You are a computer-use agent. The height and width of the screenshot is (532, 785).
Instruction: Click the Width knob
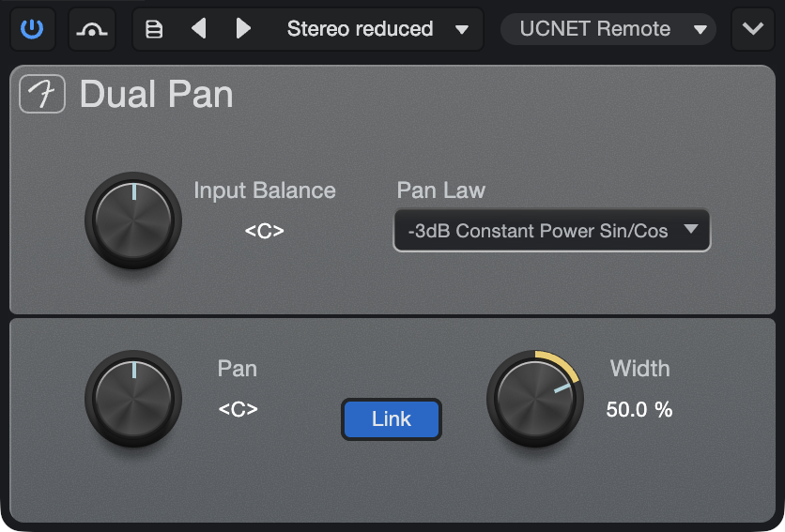[535, 399]
